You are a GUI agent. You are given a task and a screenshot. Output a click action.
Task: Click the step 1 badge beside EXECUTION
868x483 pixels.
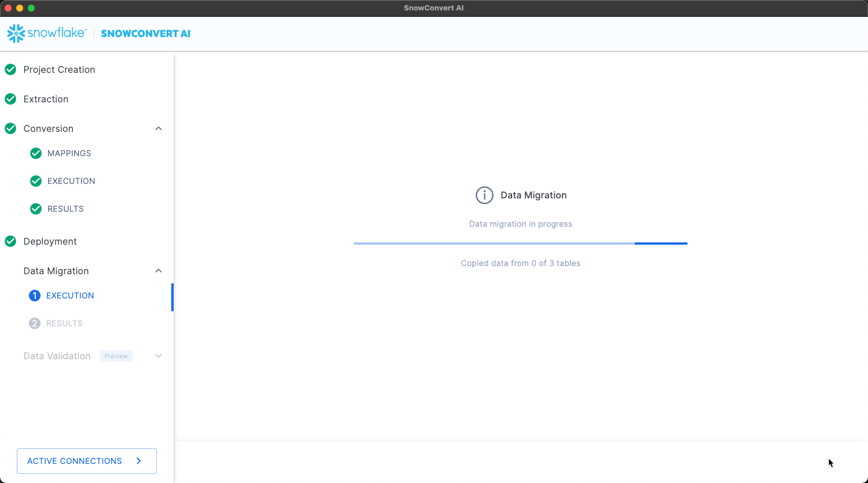tap(35, 296)
